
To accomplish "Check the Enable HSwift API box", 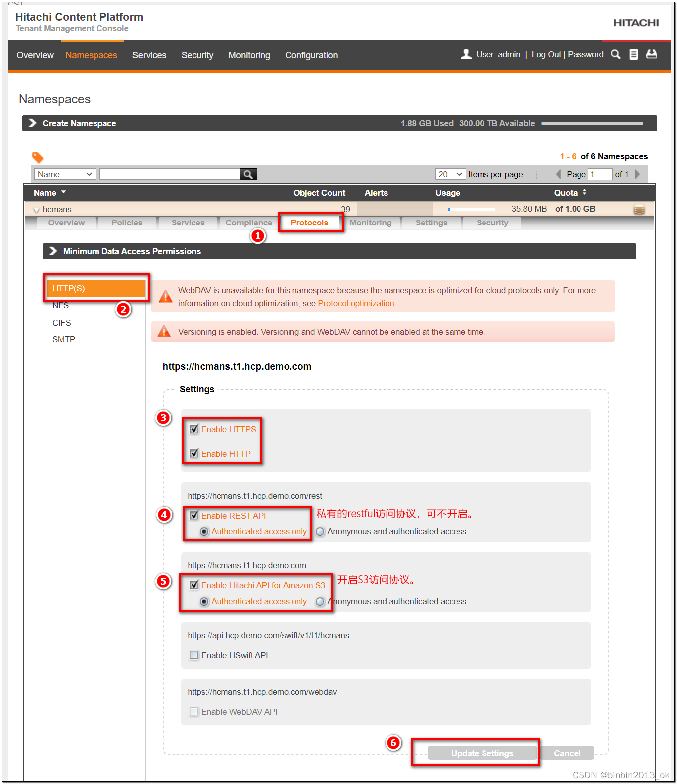I will (x=194, y=655).
